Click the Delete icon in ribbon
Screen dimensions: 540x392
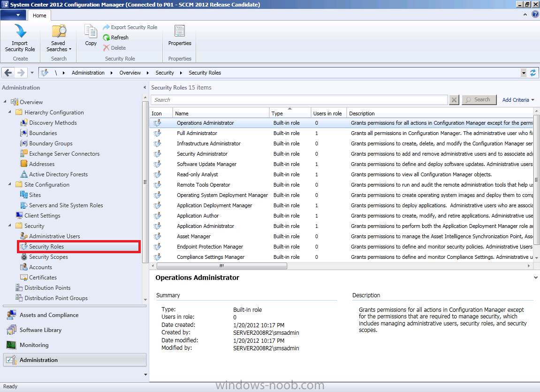coord(106,48)
